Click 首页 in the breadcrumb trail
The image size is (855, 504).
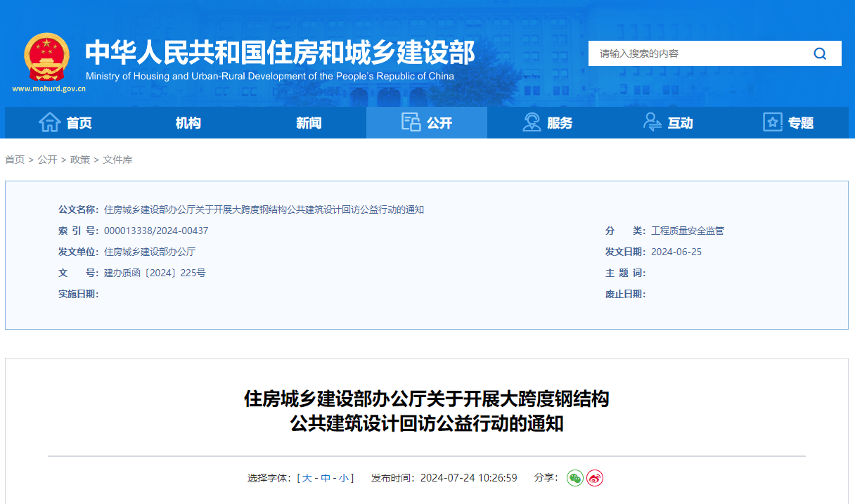[x=15, y=160]
